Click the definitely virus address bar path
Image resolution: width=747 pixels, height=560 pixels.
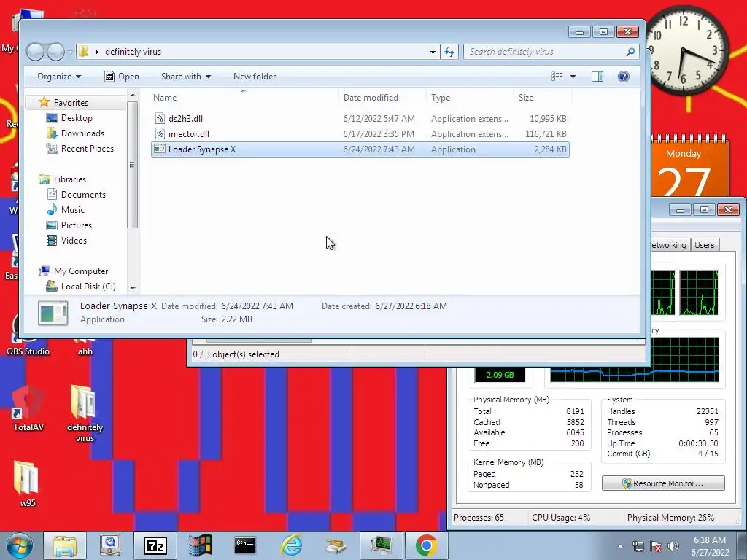tap(133, 52)
